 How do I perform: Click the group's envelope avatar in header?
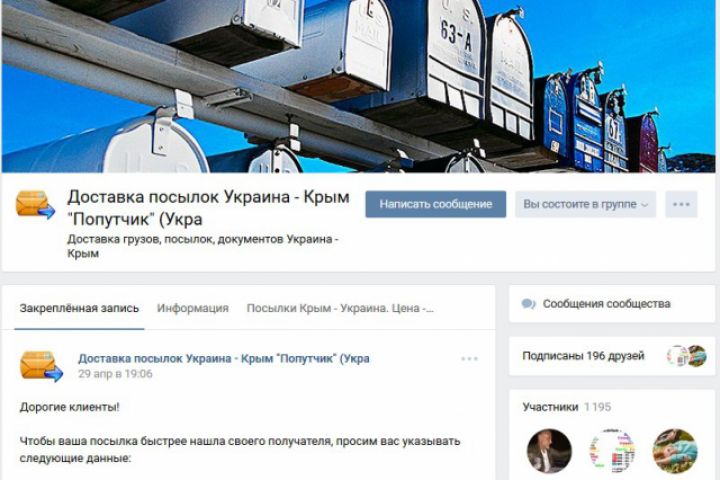tap(35, 204)
